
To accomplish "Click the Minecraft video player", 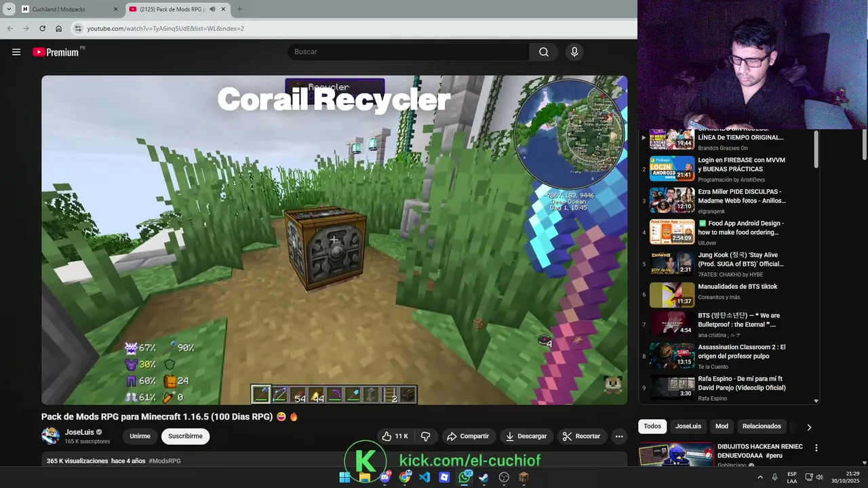I will (x=334, y=240).
